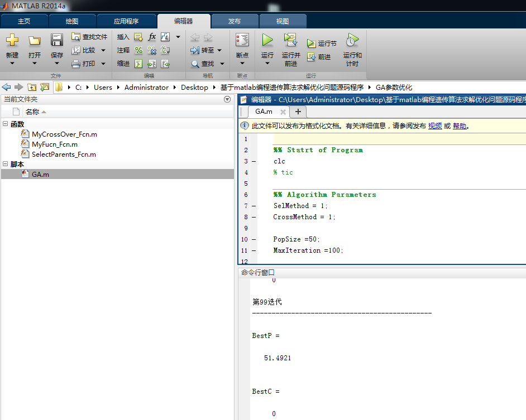Viewport: 526px width, 420px height.
Task: Open the Print (打印) dropdown arrow
Action: [103, 64]
